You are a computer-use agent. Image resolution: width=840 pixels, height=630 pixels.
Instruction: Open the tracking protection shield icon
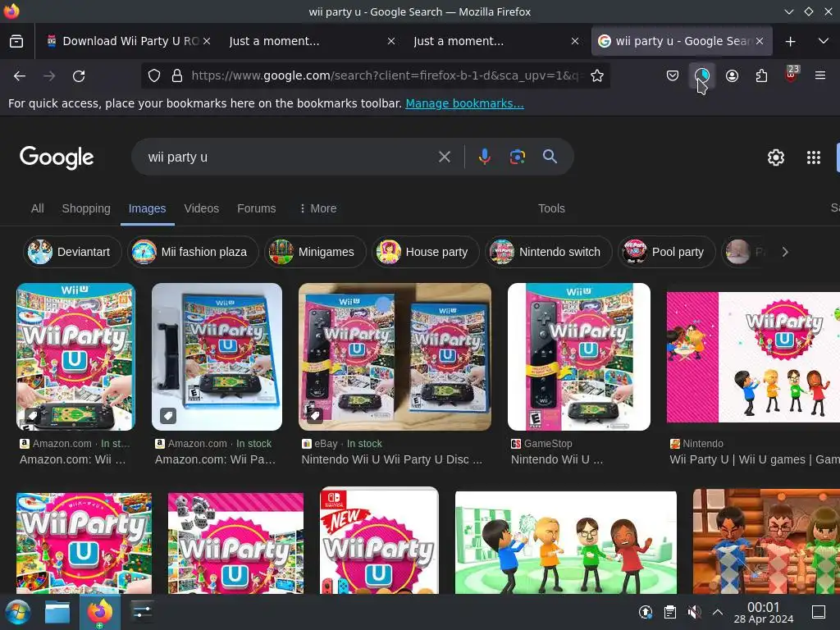tap(154, 76)
